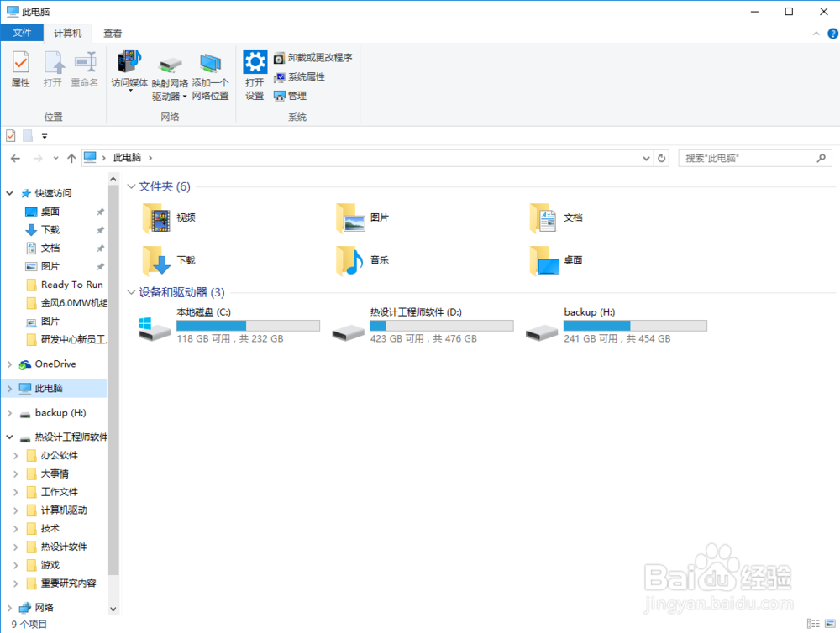The width and height of the screenshot is (840, 633).
Task: Open the address bar history dropdown
Action: coord(645,157)
